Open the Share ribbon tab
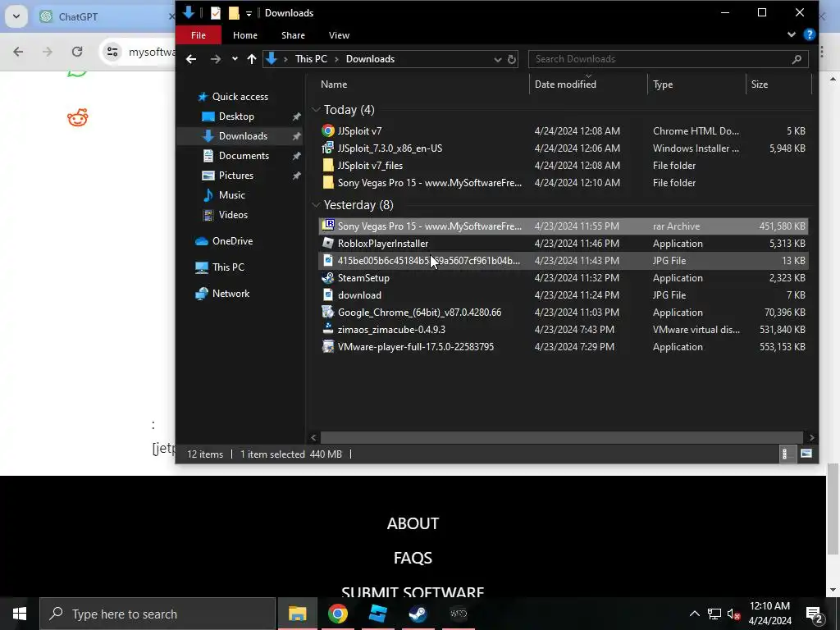 click(x=293, y=35)
